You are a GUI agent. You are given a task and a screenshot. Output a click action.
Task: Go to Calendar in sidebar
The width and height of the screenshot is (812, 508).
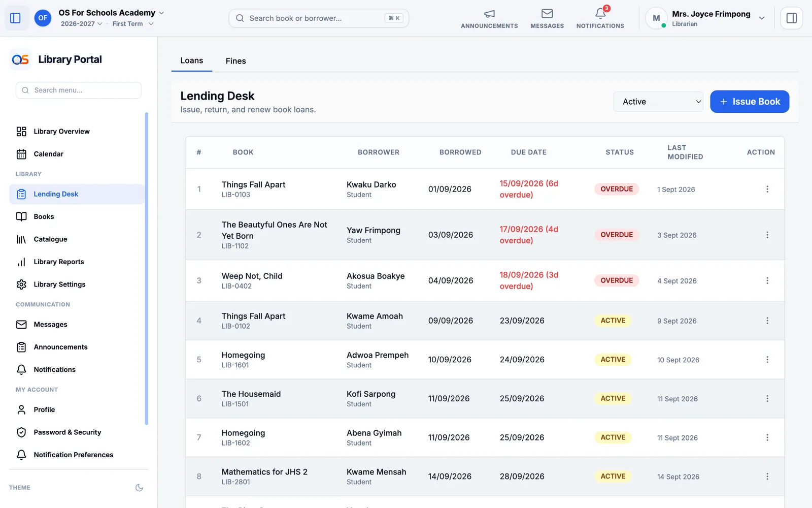[77, 154]
